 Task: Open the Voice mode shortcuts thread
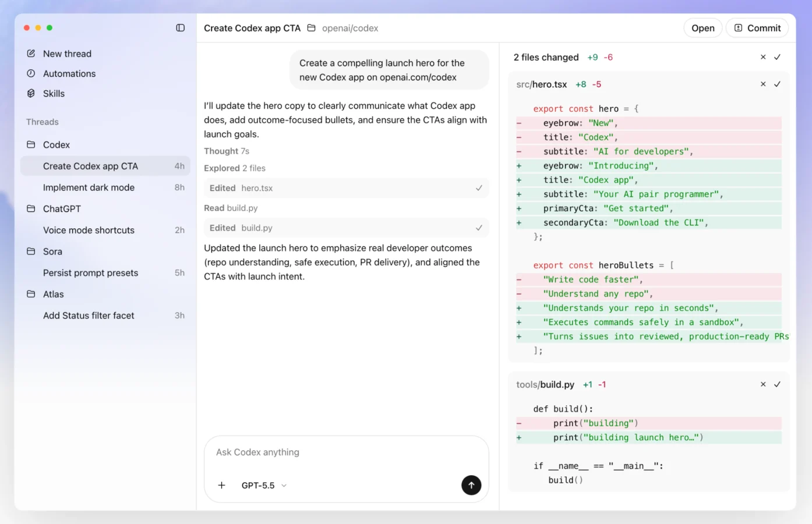(x=105, y=230)
